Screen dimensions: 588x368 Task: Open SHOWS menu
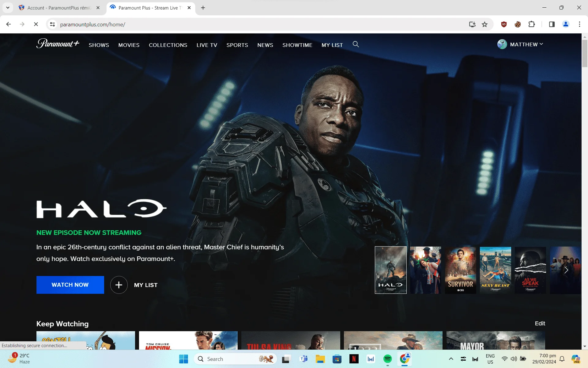[x=99, y=45]
